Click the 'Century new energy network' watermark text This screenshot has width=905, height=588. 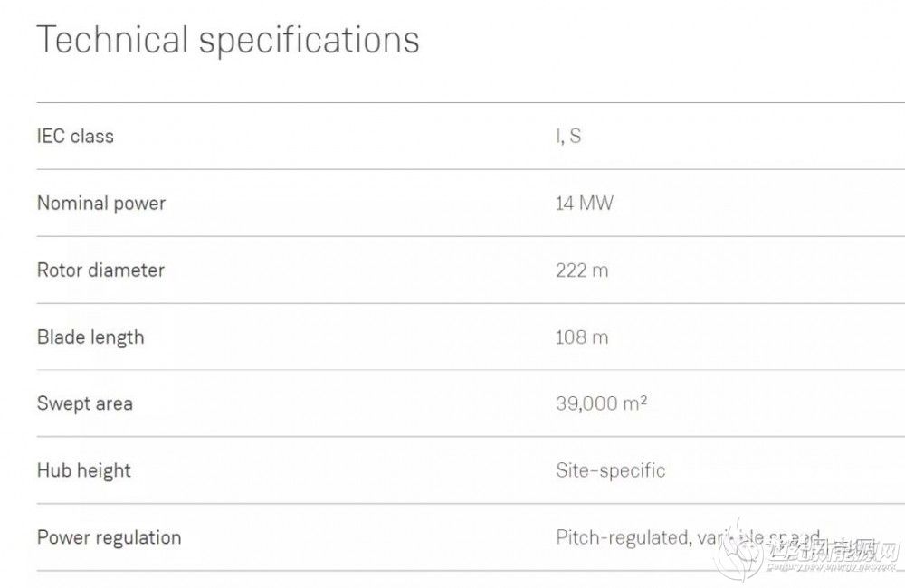(833, 570)
